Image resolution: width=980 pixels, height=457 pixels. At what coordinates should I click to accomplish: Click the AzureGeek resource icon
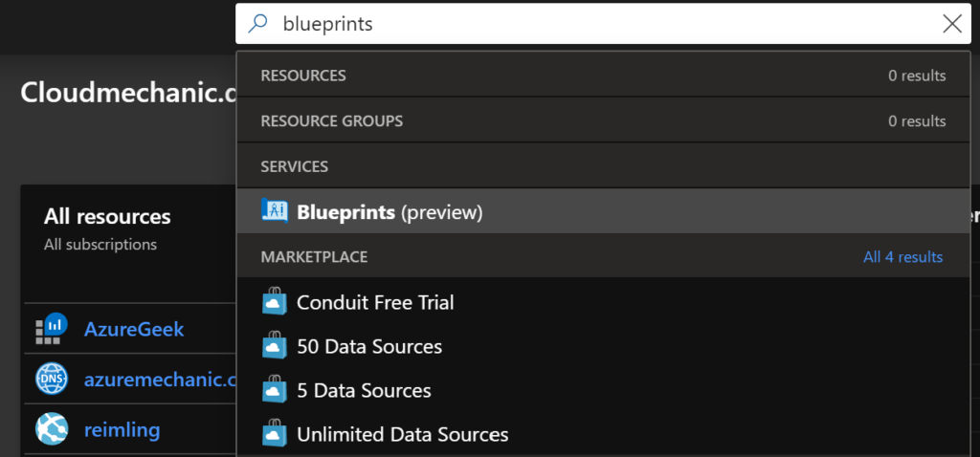click(52, 328)
